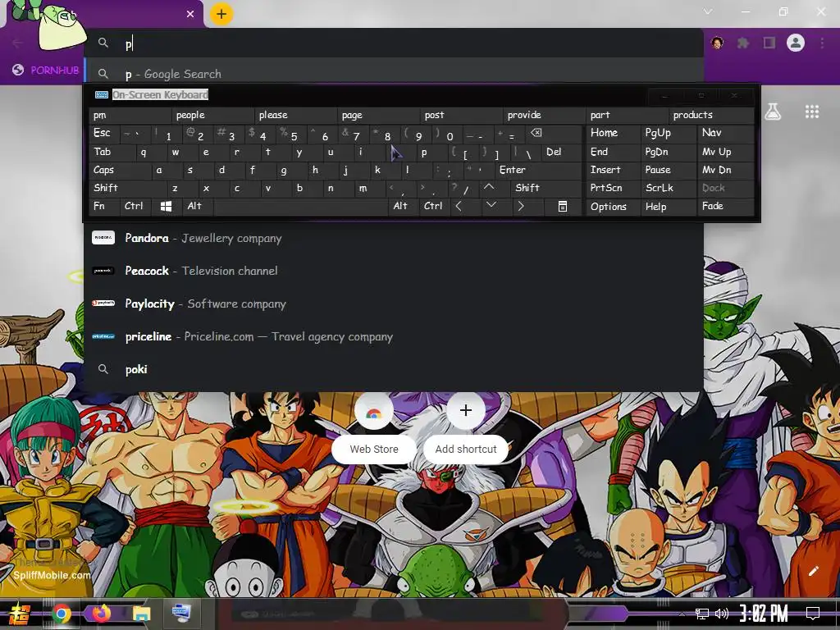Click the Mv Up key on the keyboard

(725, 152)
